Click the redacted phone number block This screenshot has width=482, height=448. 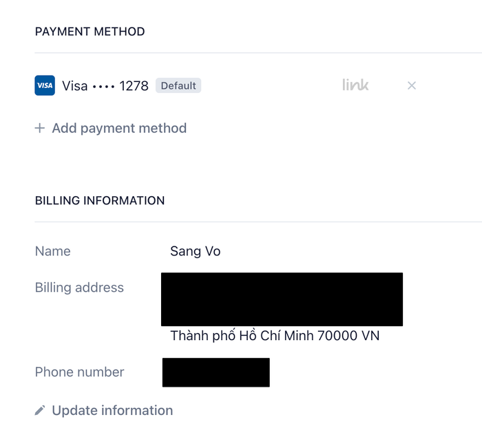(216, 372)
